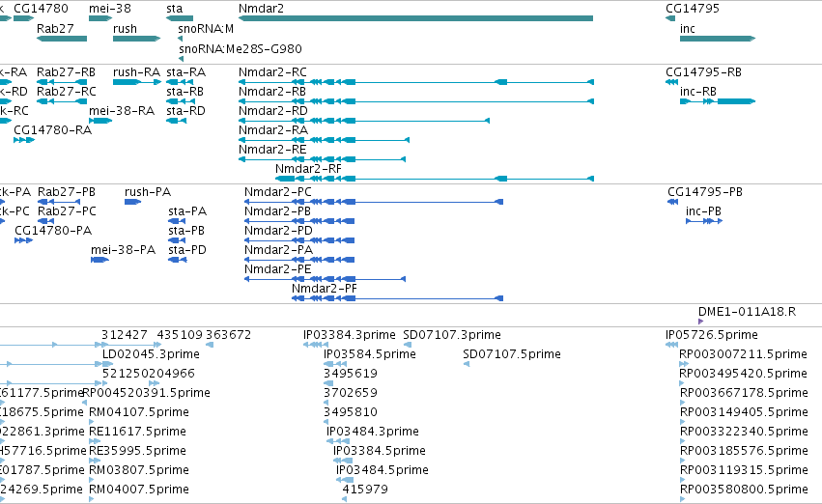Select protein Nmdar2-PC
The image size is (822, 504).
[374, 202]
